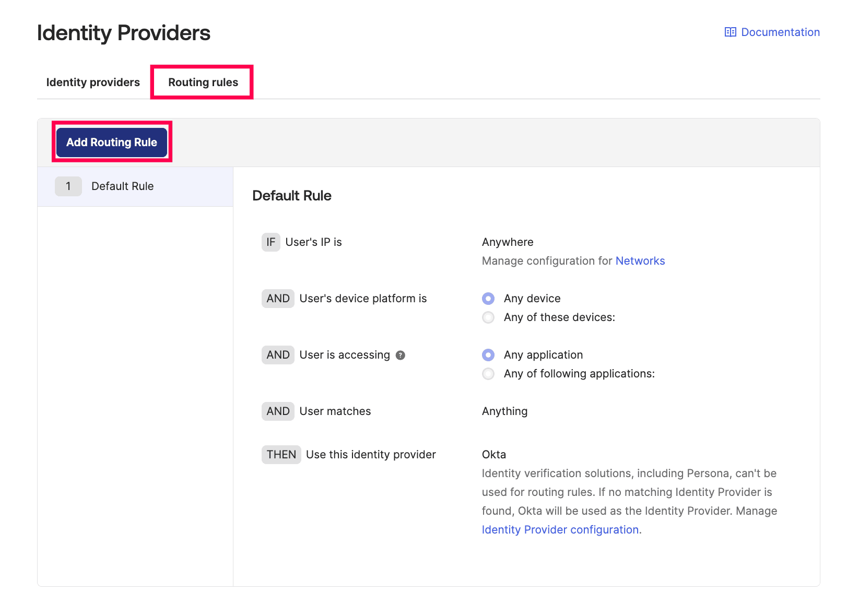Screen dimensions: 847x616
Task: Click the page title Identity Providers
Action: point(123,33)
